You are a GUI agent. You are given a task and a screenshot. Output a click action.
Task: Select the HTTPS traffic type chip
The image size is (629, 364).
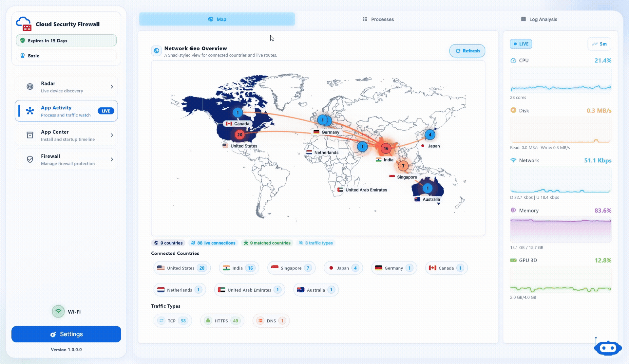point(222,321)
